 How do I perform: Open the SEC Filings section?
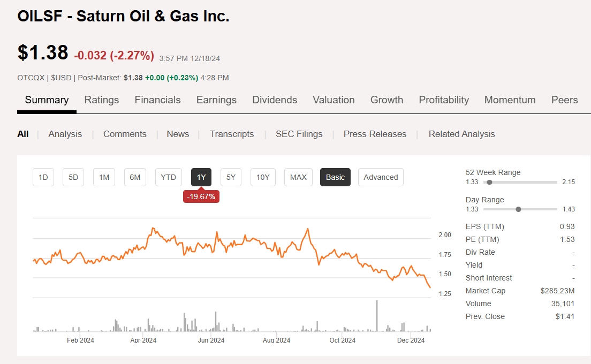299,134
